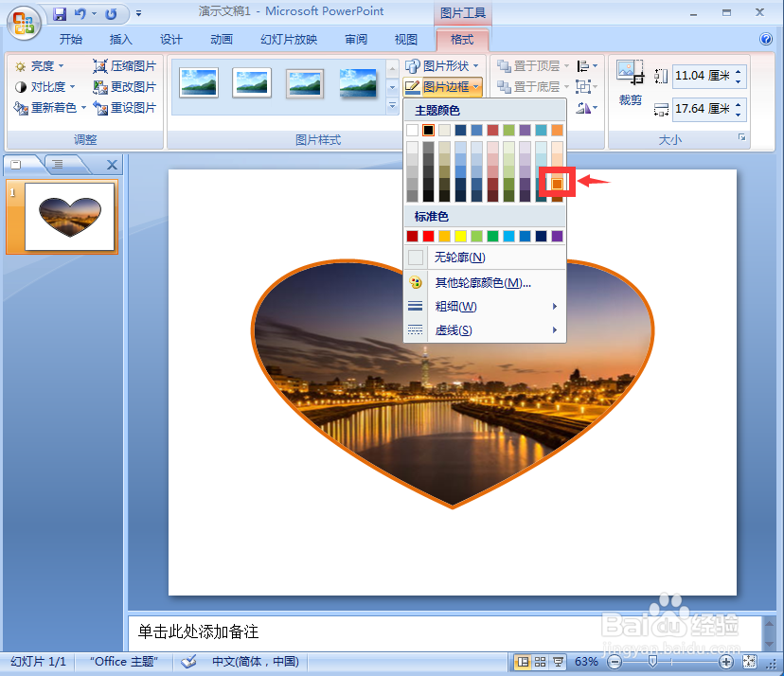
Task: Edit the height field 11.04 厘米
Action: (x=702, y=76)
